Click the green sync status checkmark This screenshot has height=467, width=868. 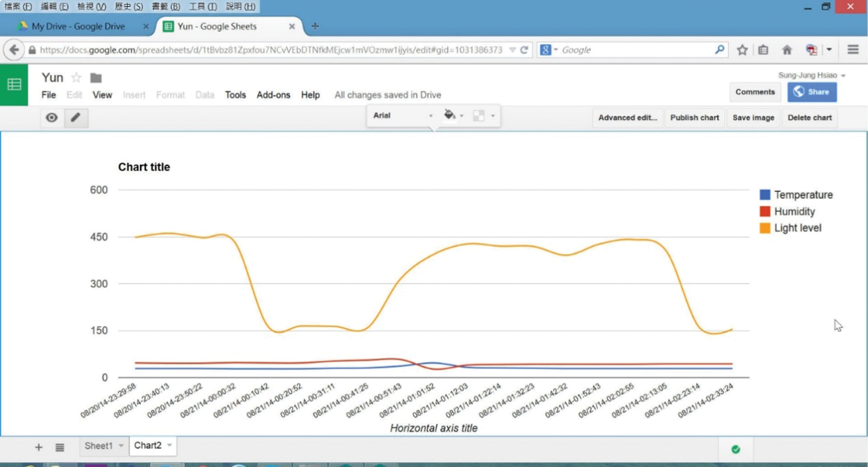pyautogui.click(x=735, y=450)
